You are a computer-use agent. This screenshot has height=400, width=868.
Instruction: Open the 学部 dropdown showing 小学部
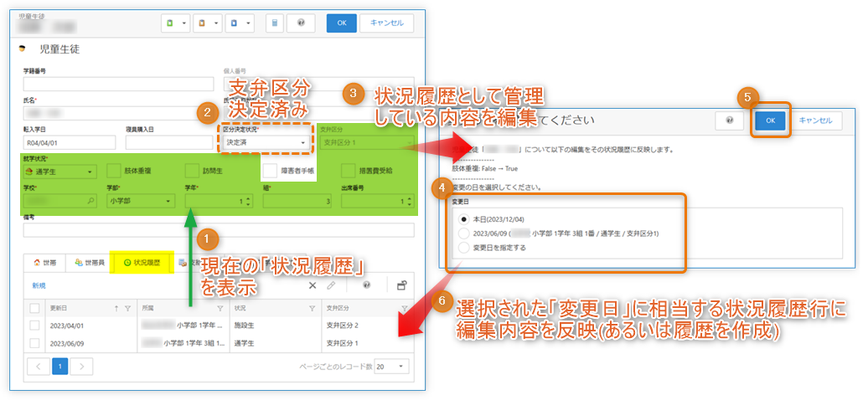pos(140,202)
